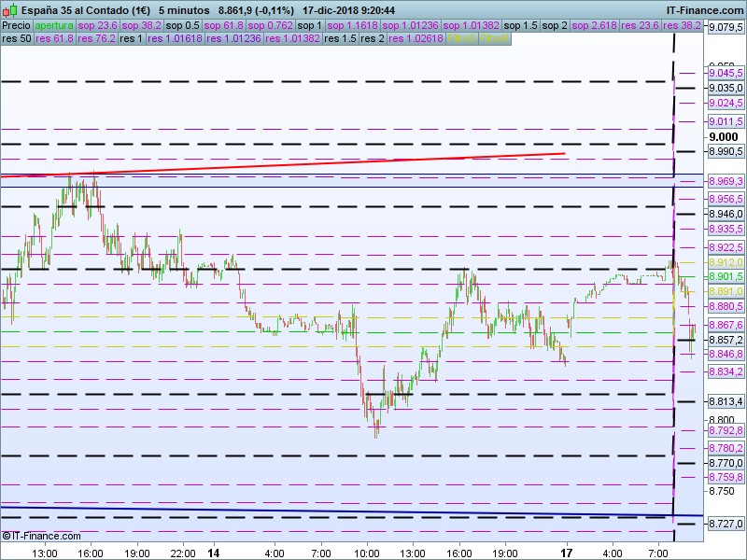Click the 8.770,0 price label
This screenshot has height=560, width=747.
pos(726,463)
